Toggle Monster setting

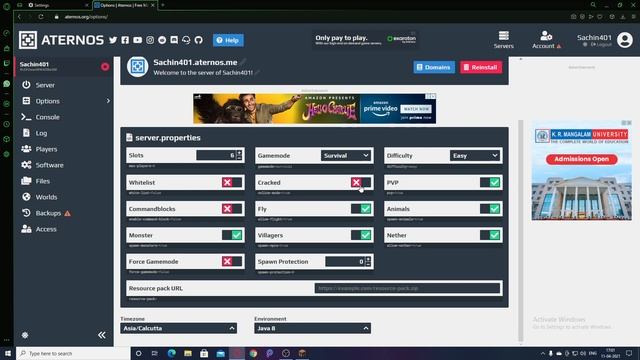point(232,235)
